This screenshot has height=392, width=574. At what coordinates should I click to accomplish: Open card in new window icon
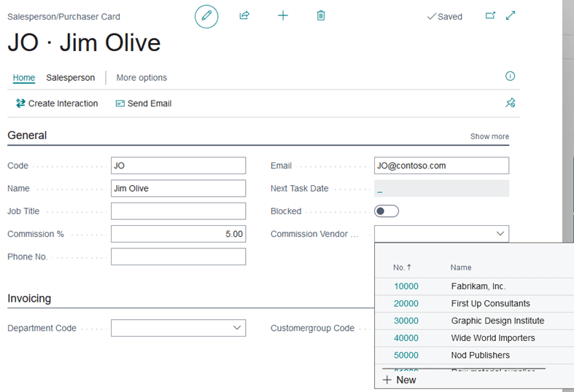tap(490, 15)
